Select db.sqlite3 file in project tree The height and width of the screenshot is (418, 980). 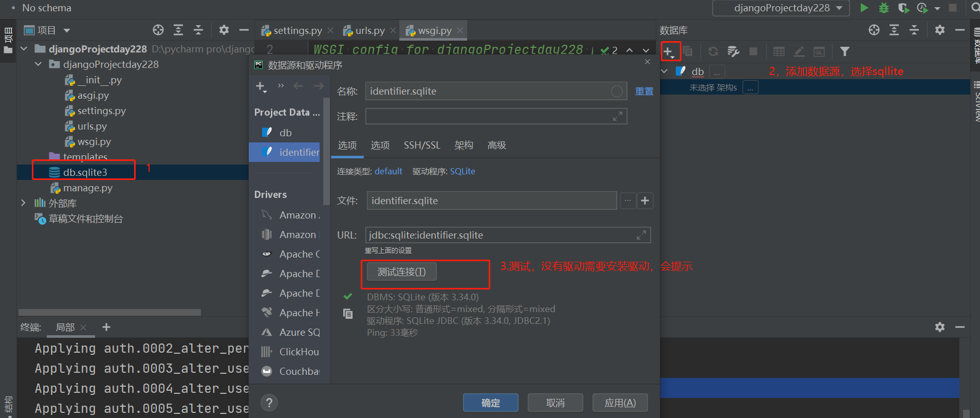point(85,172)
